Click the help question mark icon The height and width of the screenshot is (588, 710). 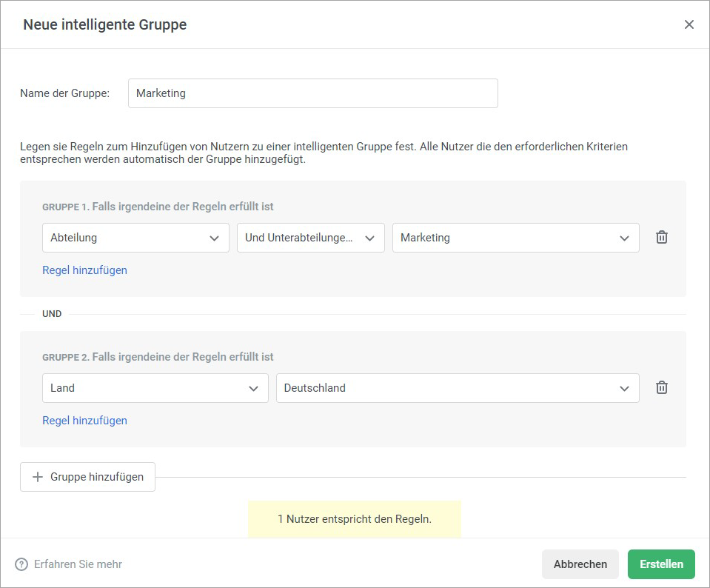[21, 564]
